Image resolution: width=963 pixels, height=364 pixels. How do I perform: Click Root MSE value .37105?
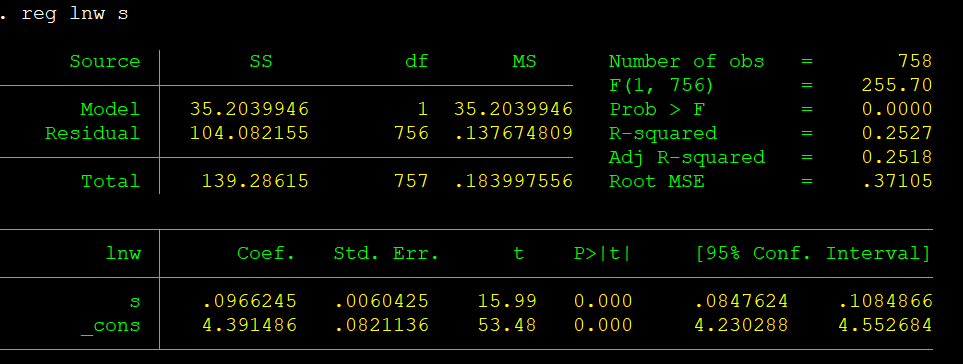tap(897, 181)
